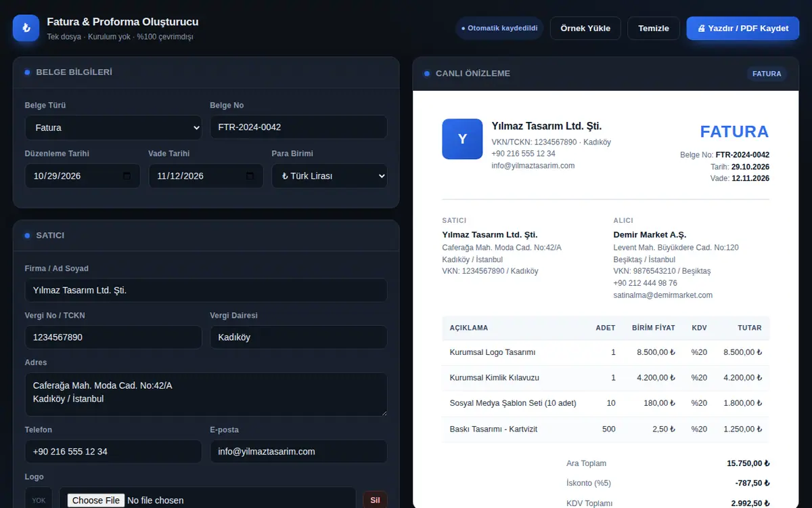Viewport: 812px width, 508px height.
Task: Remove the logo with the Sil button
Action: click(x=376, y=501)
